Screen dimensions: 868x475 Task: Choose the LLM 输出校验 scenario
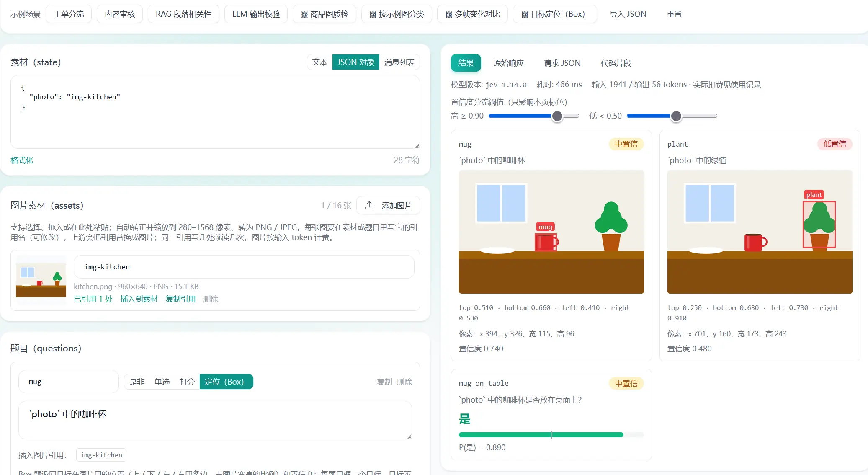(256, 14)
